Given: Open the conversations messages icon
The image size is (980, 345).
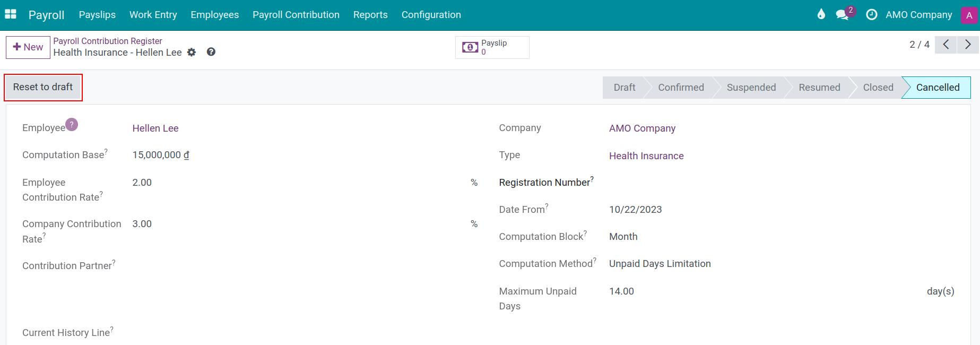Looking at the screenshot, I should (x=842, y=15).
